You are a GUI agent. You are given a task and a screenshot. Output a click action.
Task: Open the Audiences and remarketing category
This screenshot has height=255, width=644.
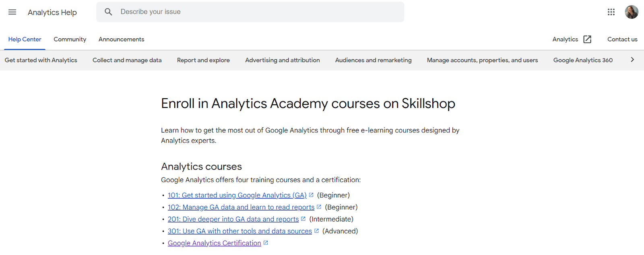click(373, 60)
